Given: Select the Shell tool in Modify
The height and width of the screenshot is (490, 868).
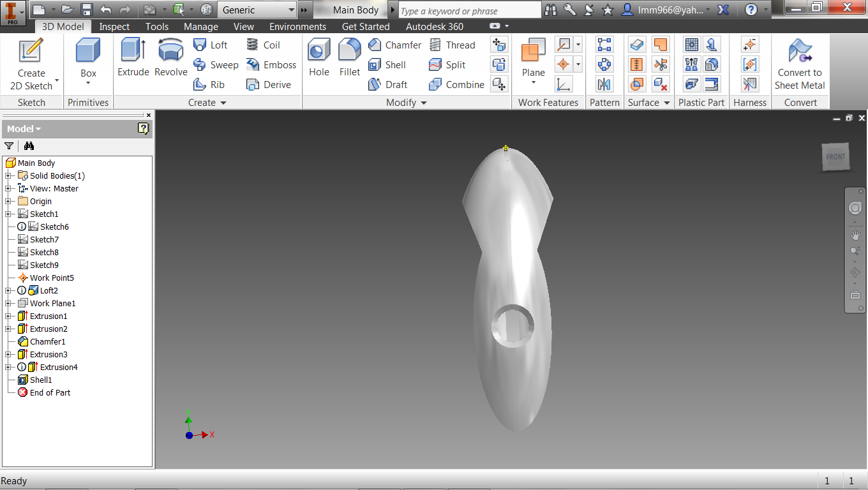Looking at the screenshot, I should [387, 64].
